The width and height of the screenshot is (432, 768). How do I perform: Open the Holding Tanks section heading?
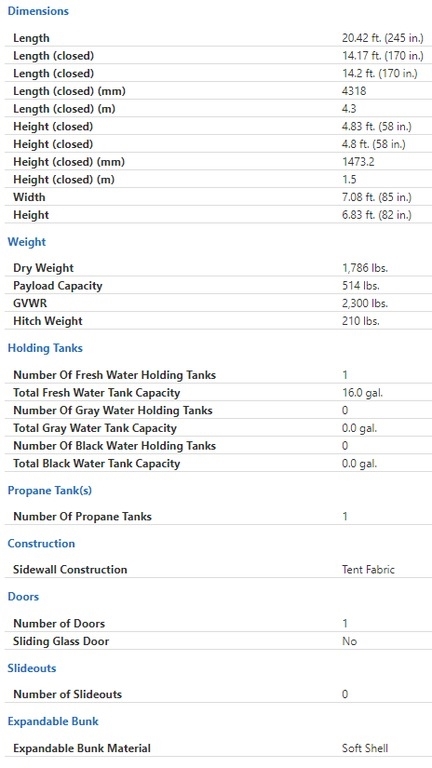pyautogui.click(x=45, y=348)
